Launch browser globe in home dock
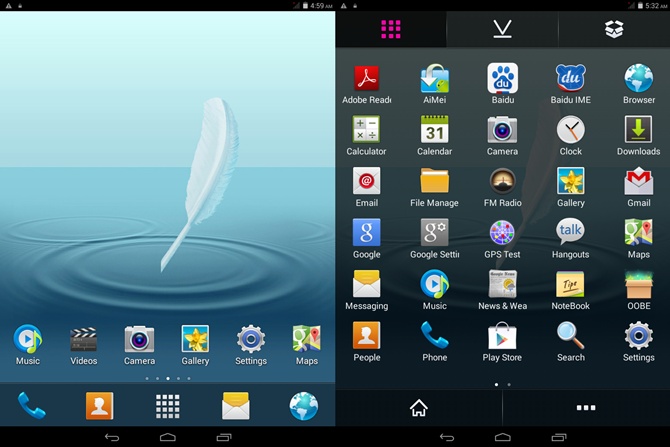The image size is (670, 447). [x=304, y=406]
